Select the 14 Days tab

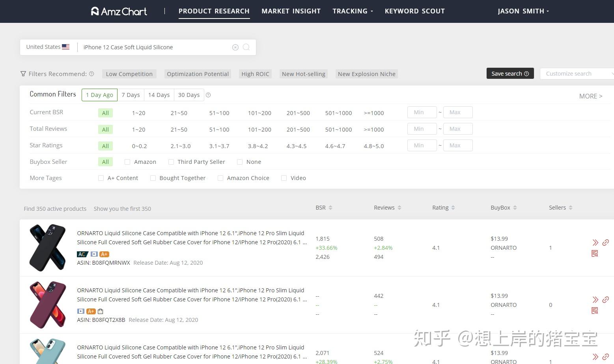[x=159, y=95]
